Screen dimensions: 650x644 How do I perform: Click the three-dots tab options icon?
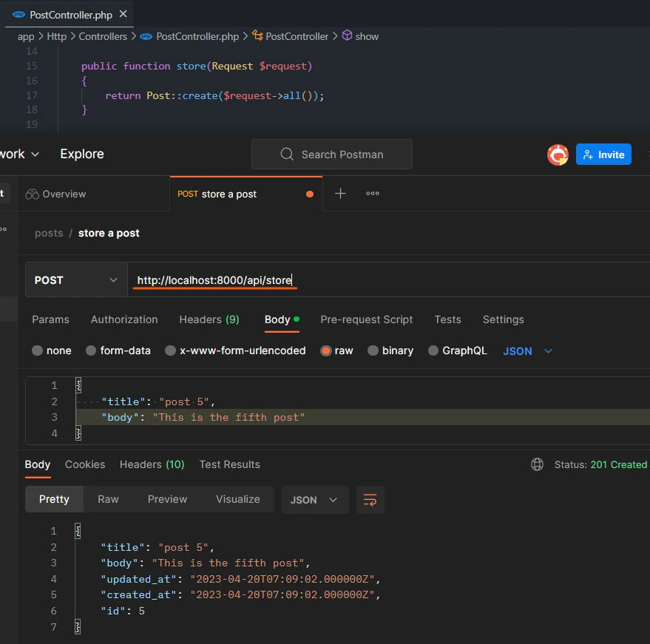coord(373,194)
